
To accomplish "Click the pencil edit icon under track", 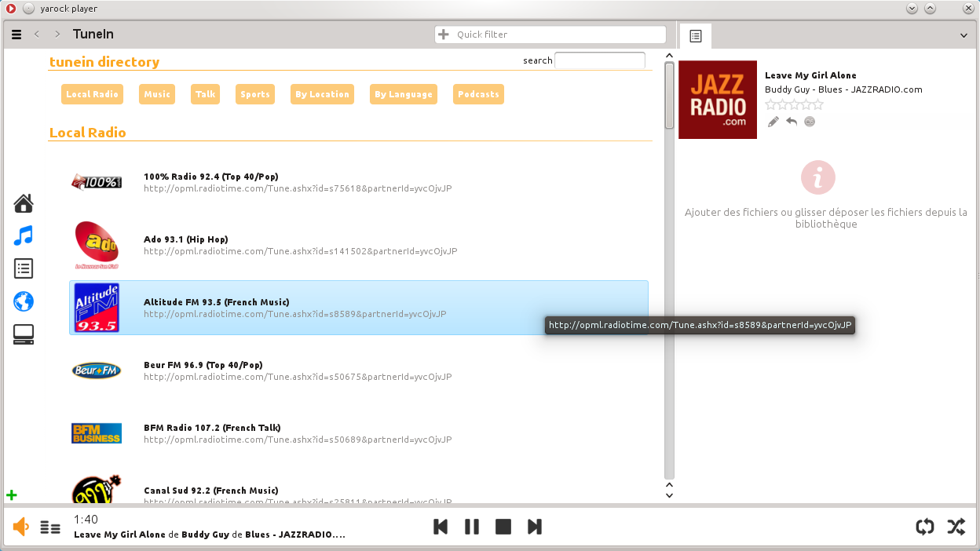I will tap(773, 122).
